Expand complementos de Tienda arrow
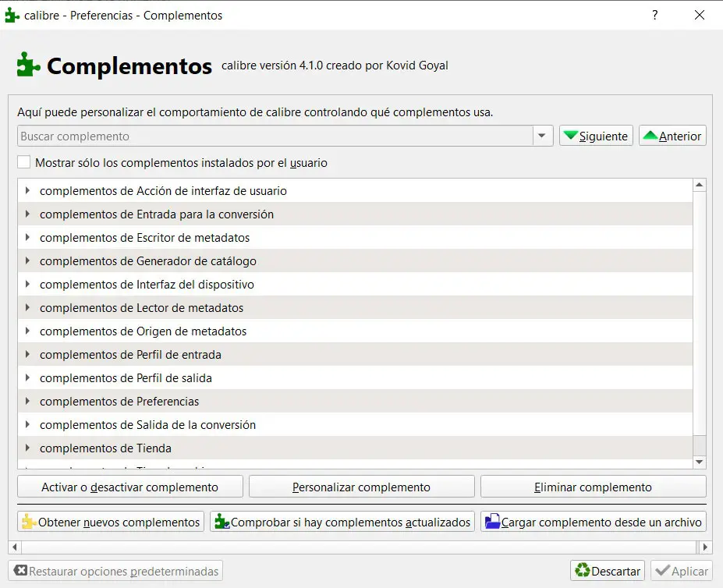 tap(27, 448)
